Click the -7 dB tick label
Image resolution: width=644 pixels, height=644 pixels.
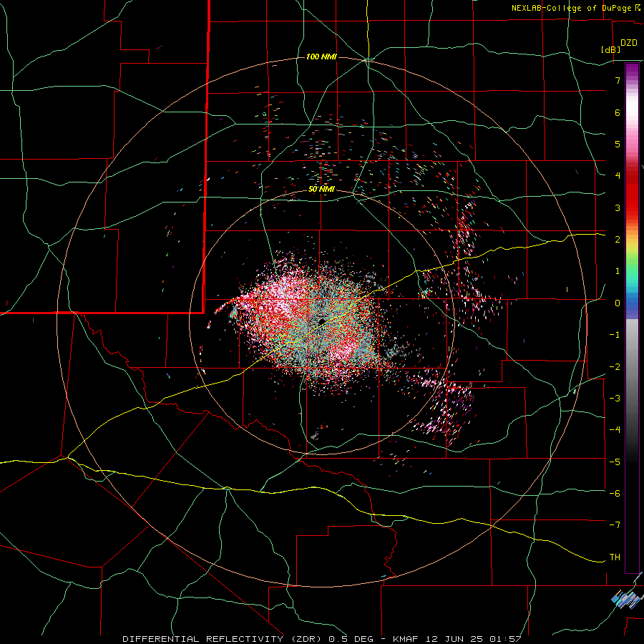pos(615,525)
